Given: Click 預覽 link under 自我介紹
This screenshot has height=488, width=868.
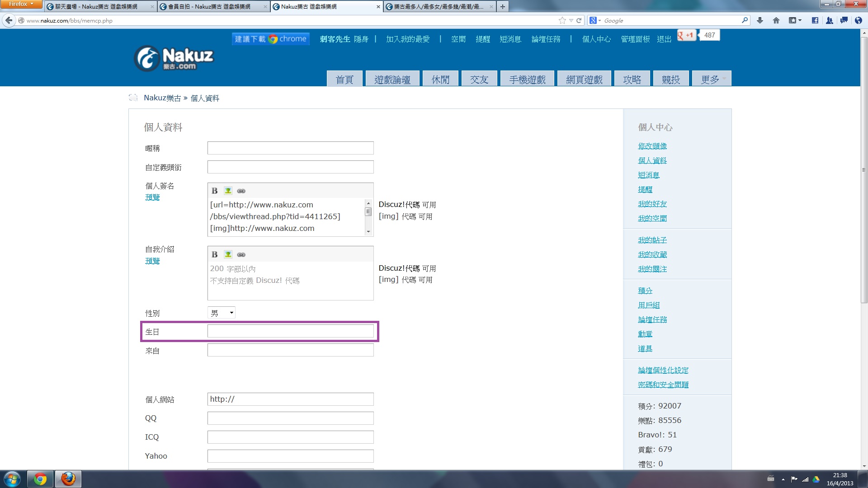Looking at the screenshot, I should 152,261.
